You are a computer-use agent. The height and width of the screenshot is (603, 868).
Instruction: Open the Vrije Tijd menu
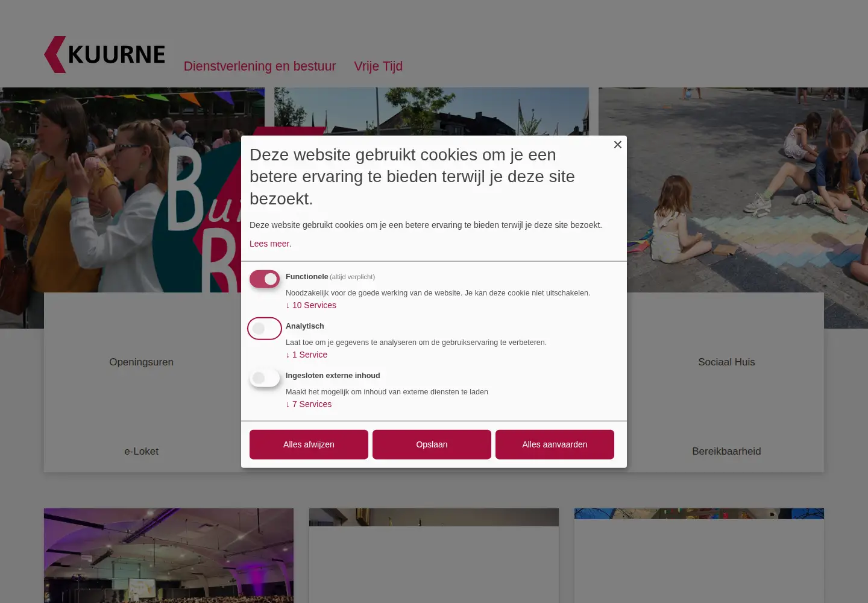click(x=378, y=66)
